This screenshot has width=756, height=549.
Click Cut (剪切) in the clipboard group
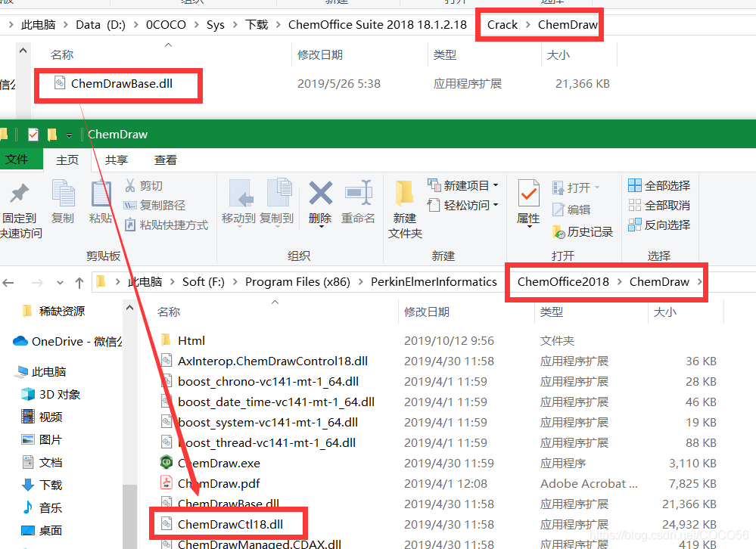click(x=144, y=185)
